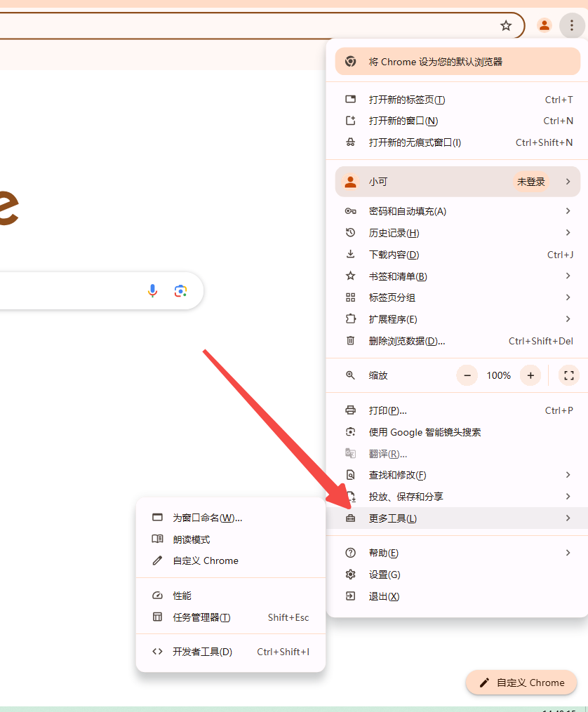Increase zoom with the plus button
588x712 pixels.
click(x=530, y=375)
